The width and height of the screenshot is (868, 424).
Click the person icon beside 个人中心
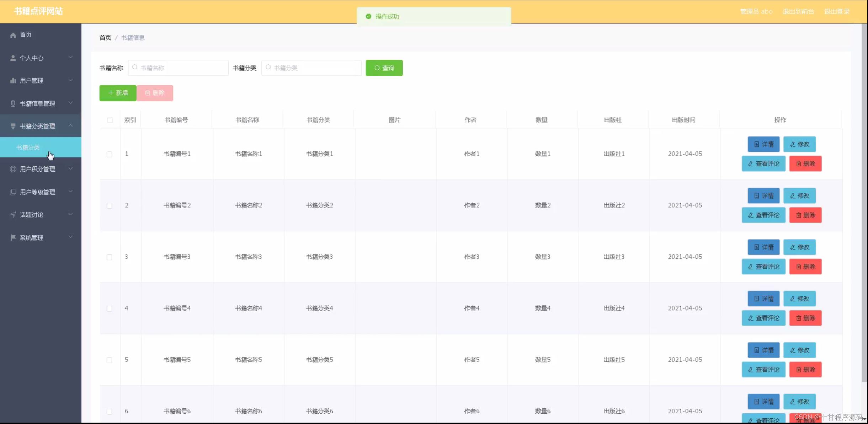[13, 58]
